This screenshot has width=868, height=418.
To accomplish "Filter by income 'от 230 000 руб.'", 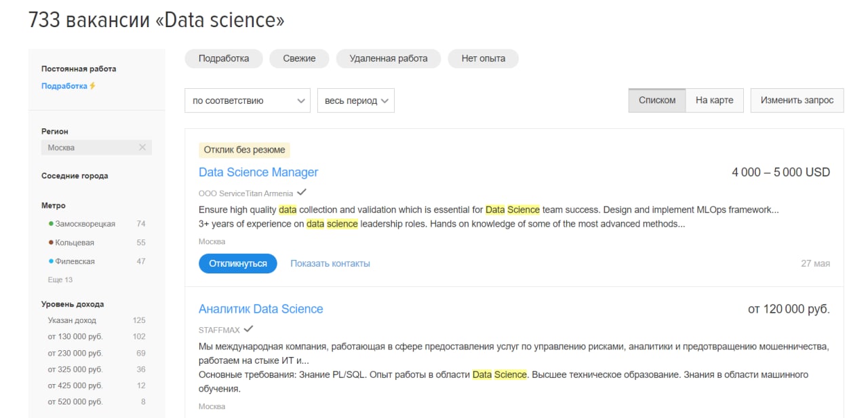I will click(x=75, y=353).
